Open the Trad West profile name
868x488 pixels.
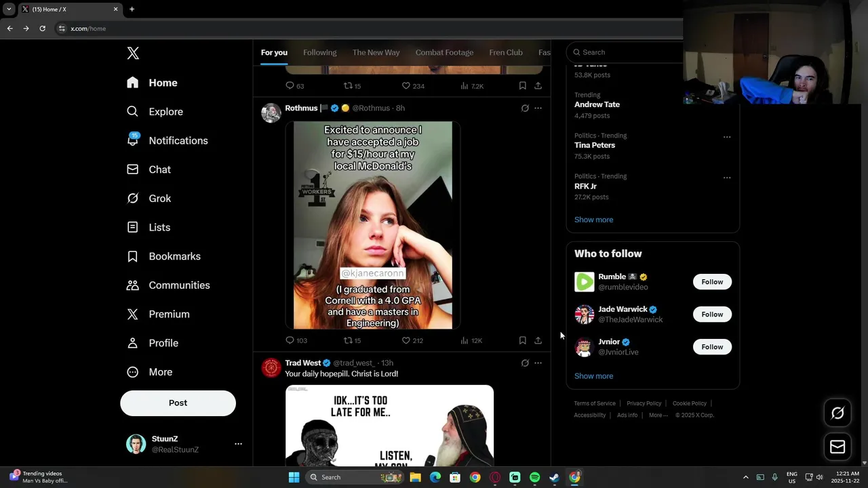pyautogui.click(x=302, y=363)
